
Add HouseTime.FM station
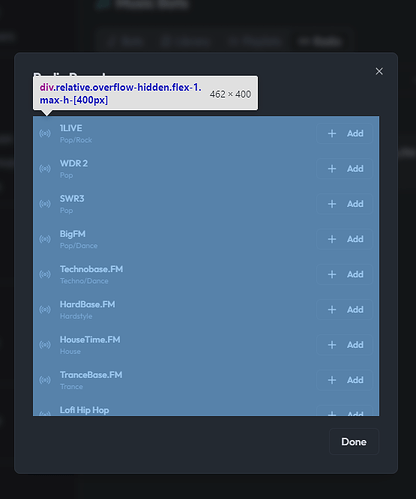(x=345, y=345)
